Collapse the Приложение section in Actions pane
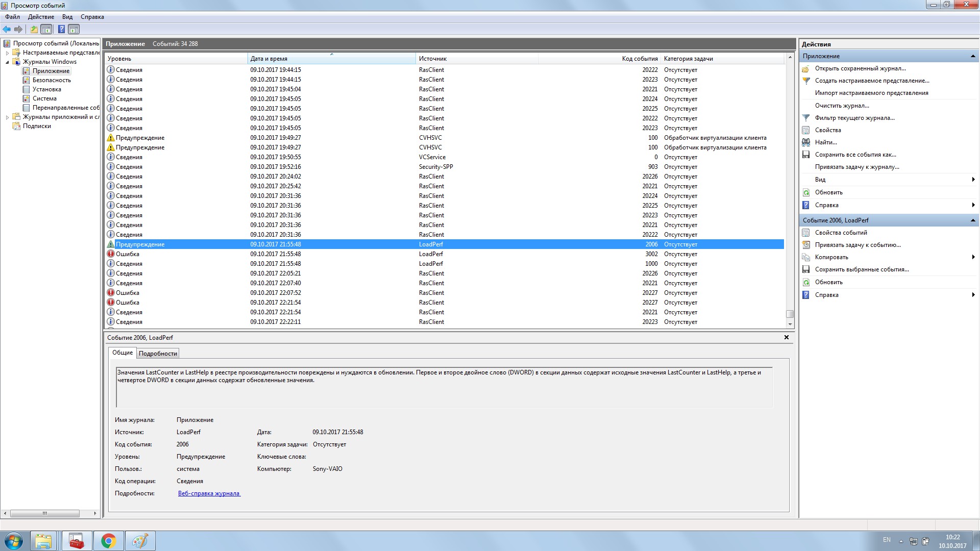Image resolution: width=980 pixels, height=551 pixels. point(972,56)
